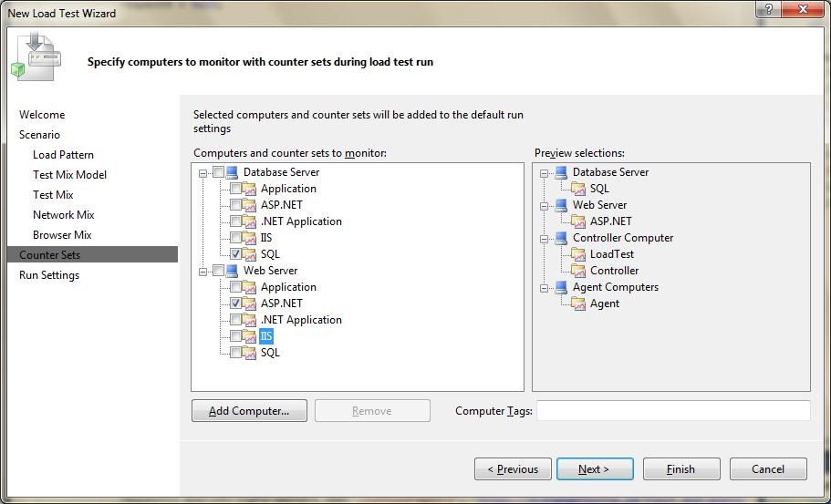Screen dimensions: 831x504
Task: Click the Agent Computers icon in the preview pane
Action: pyautogui.click(x=561, y=287)
